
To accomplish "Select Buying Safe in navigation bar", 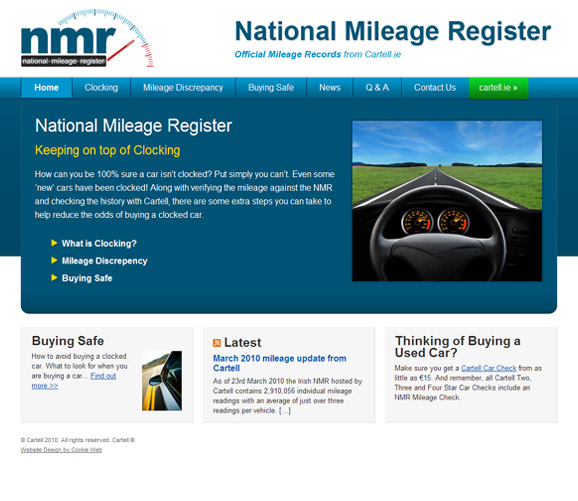I will [271, 88].
